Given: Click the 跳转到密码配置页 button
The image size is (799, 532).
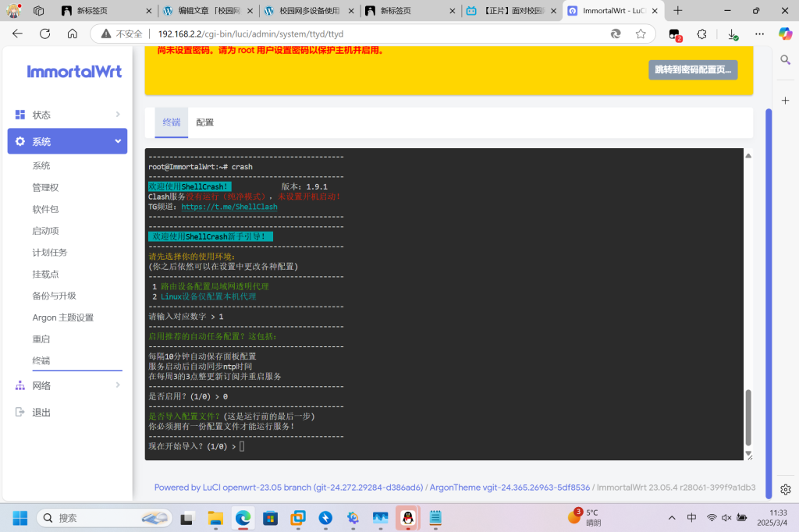Looking at the screenshot, I should tap(692, 69).
